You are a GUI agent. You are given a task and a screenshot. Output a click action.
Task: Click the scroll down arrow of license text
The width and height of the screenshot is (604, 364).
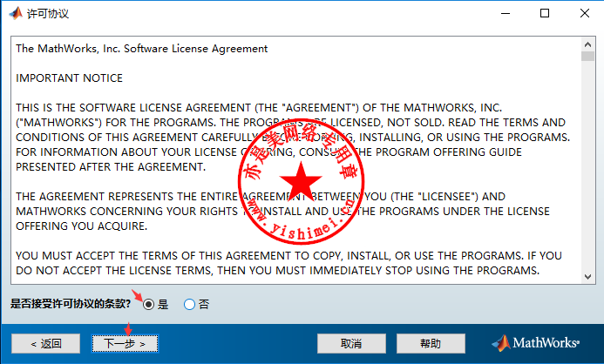tap(587, 277)
